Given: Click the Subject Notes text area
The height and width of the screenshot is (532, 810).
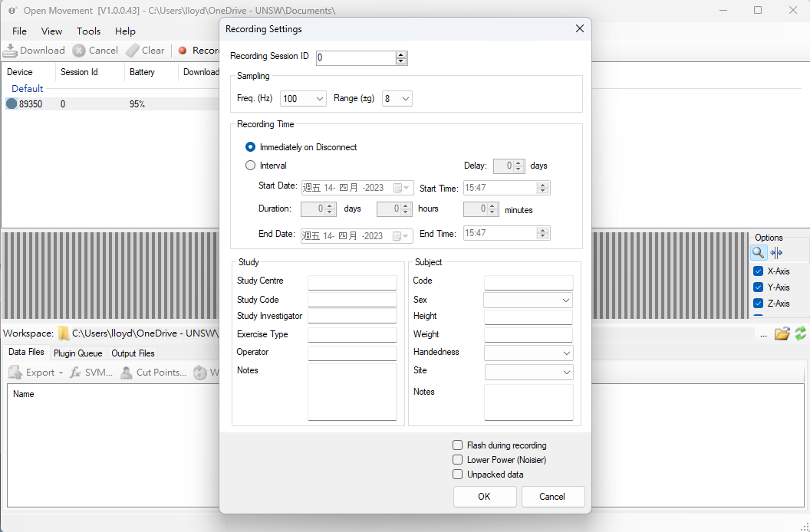Looking at the screenshot, I should click(528, 402).
